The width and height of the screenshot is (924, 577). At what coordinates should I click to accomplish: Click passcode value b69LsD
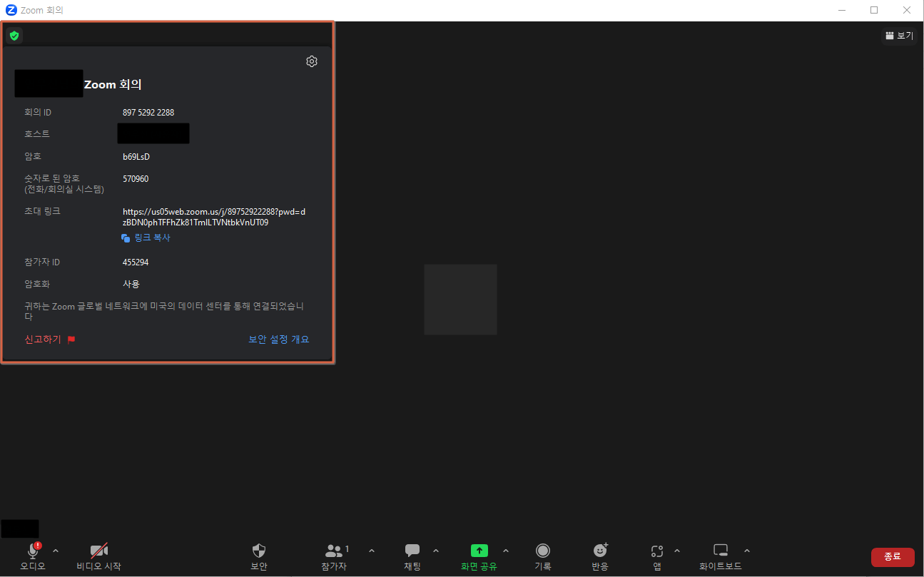tap(136, 157)
